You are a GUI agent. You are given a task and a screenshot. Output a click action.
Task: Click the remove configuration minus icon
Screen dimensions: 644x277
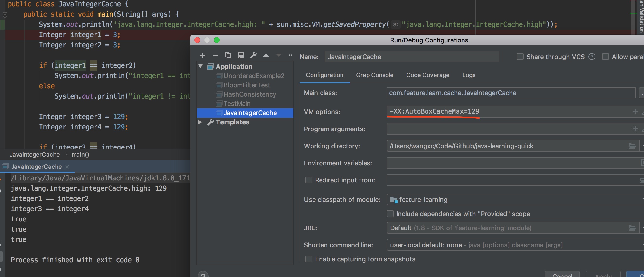click(215, 55)
